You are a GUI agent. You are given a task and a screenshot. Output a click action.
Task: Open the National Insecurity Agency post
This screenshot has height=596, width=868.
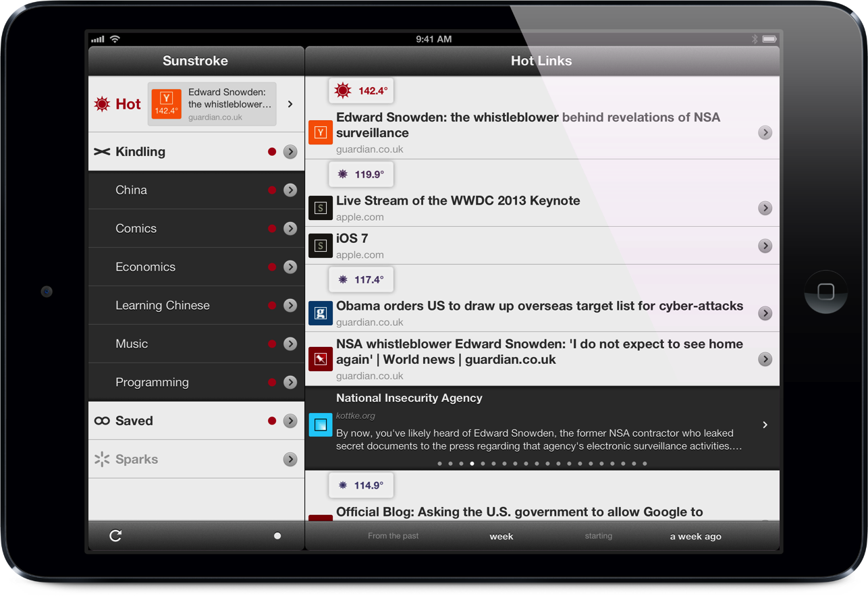(542, 428)
